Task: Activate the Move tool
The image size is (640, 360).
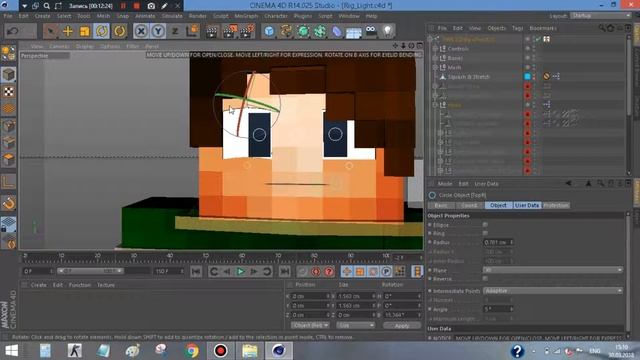Action: tap(68, 31)
